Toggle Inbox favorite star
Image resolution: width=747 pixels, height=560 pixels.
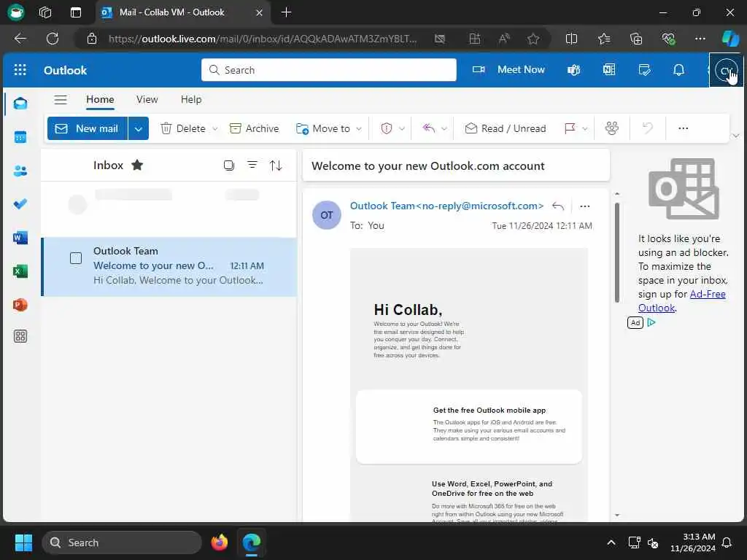(x=137, y=166)
